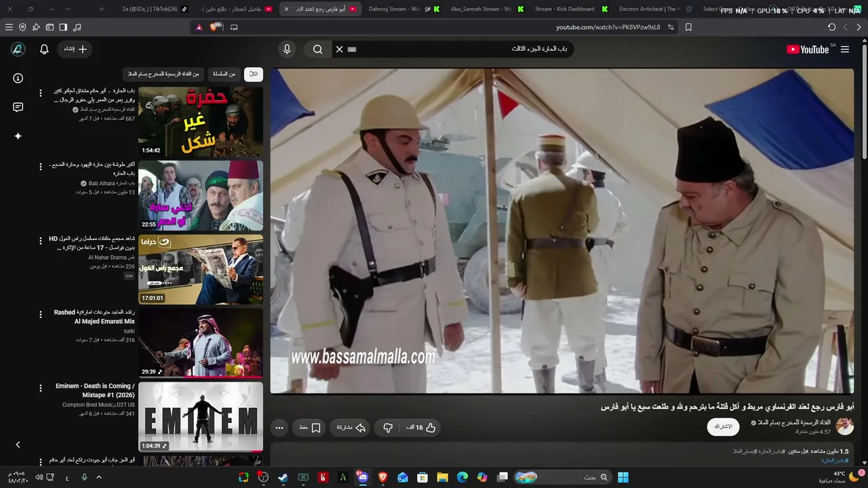Open the Eminem Death is Coming mixtape title

click(95, 390)
